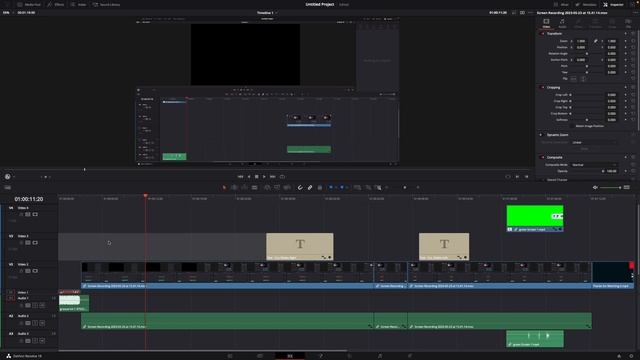Click the Overwrite Clip toolbar icon
Image resolution: width=640 pixels, height=360 pixels.
click(x=277, y=187)
